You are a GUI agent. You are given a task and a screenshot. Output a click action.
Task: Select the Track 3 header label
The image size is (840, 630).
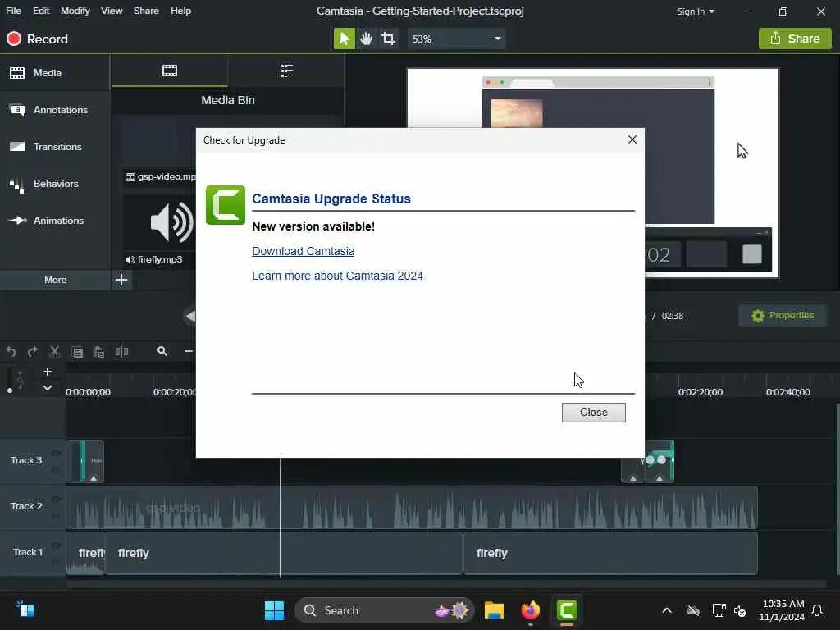(x=26, y=460)
